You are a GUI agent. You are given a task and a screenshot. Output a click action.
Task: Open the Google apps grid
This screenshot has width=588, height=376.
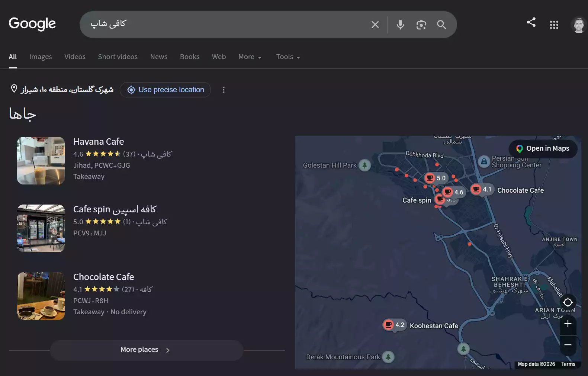coord(554,25)
